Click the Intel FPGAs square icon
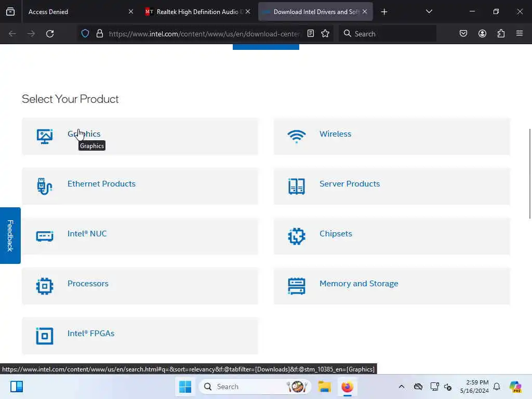This screenshot has width=532, height=399. (x=45, y=336)
